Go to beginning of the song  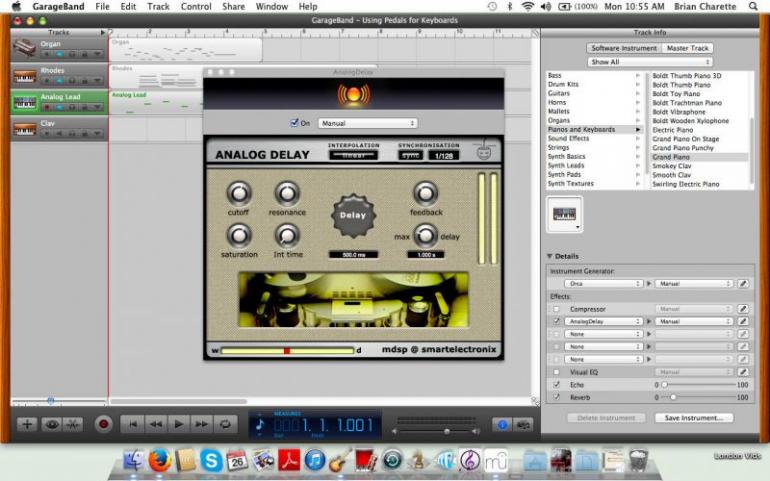pyautogui.click(x=132, y=424)
